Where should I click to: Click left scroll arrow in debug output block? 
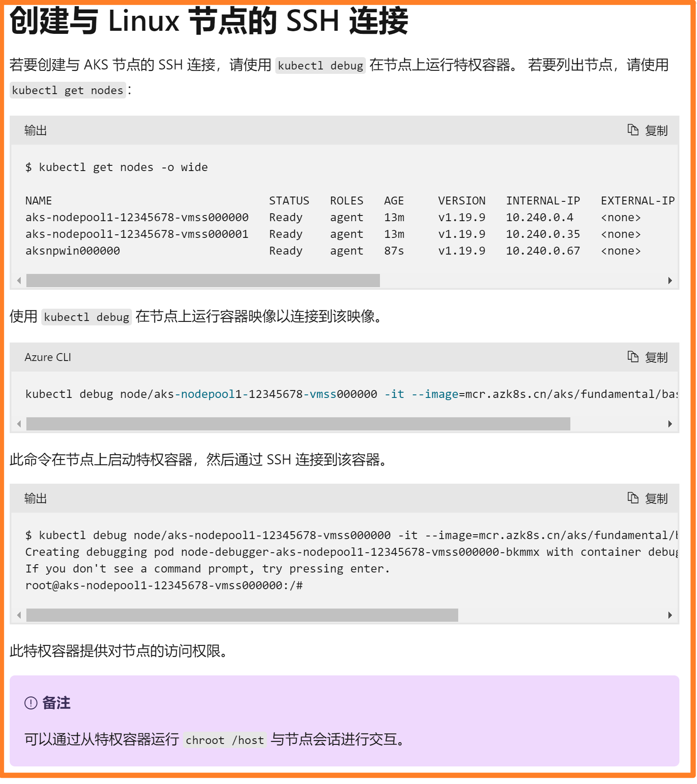pos(19,615)
